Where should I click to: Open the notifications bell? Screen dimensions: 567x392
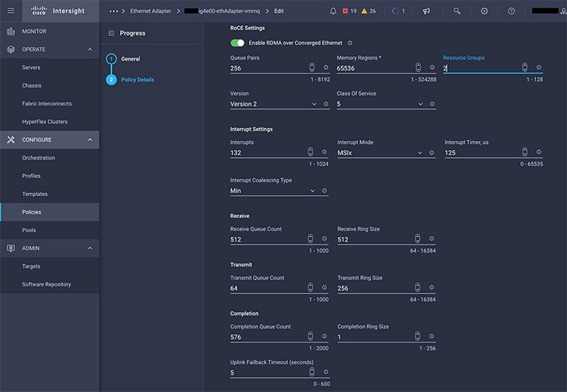[333, 11]
